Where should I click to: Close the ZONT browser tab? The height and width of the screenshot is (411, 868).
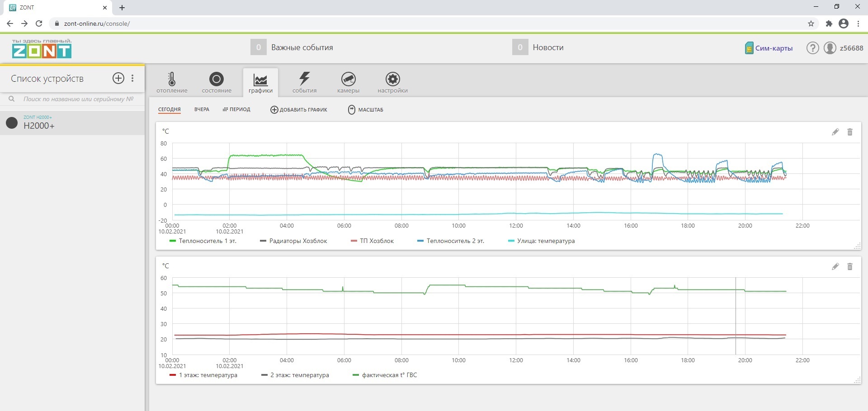104,8
